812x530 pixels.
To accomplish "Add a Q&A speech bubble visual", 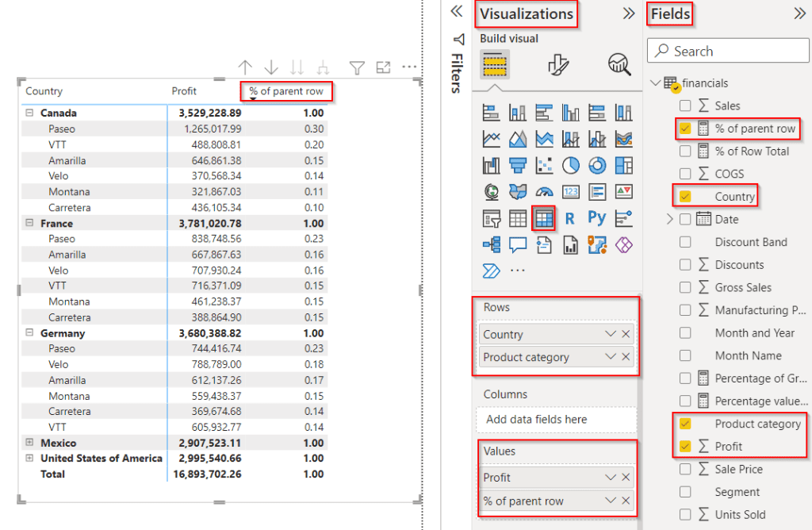I will [517, 244].
